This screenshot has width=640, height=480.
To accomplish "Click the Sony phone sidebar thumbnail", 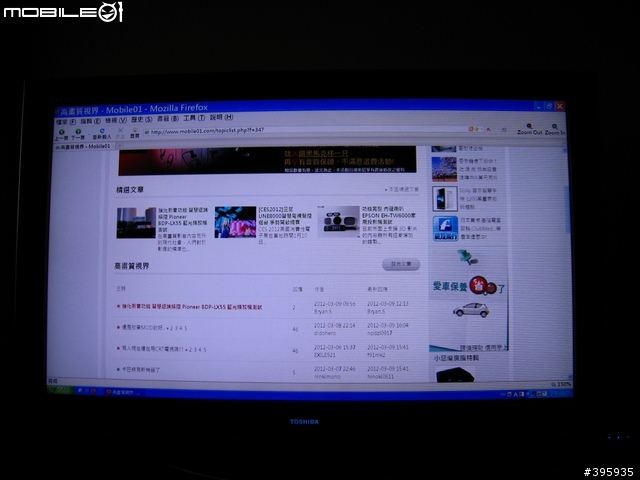I will (444, 199).
